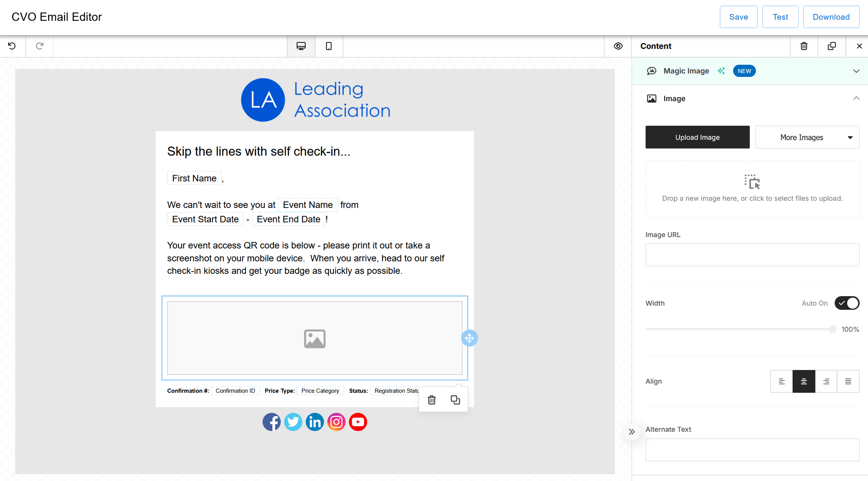Click the Magic Image sparkle icon
Image resolution: width=868 pixels, height=481 pixels.
[x=721, y=71]
